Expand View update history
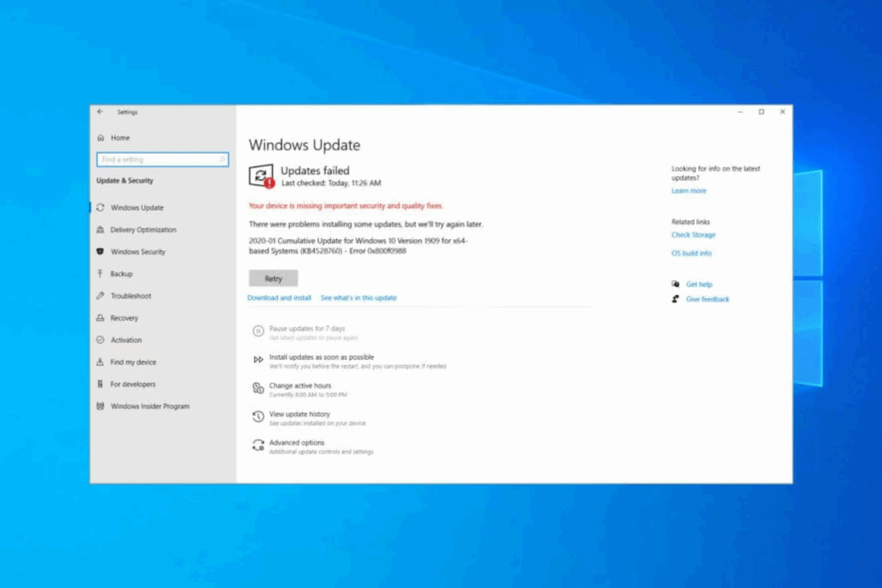The image size is (882, 588). (x=299, y=414)
